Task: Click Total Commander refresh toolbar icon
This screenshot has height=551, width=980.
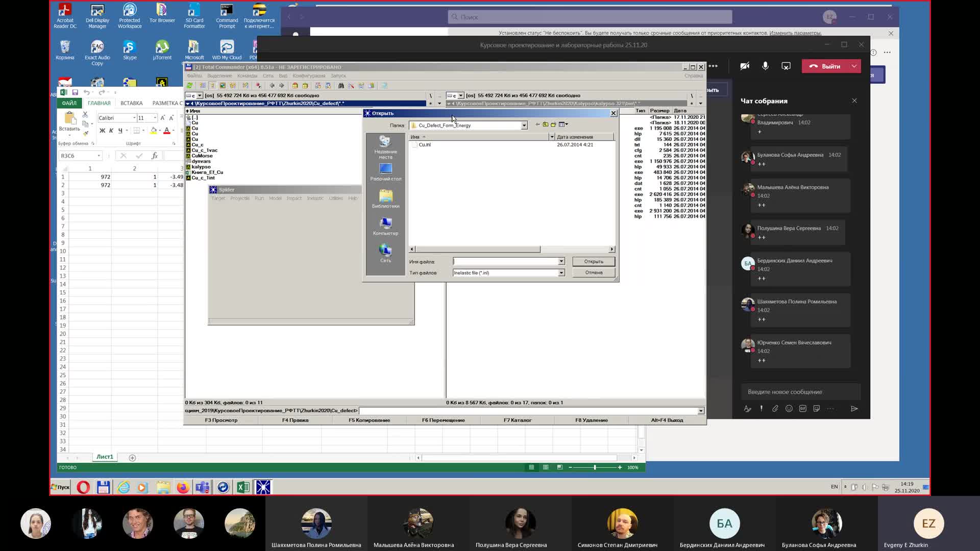Action: point(189,86)
